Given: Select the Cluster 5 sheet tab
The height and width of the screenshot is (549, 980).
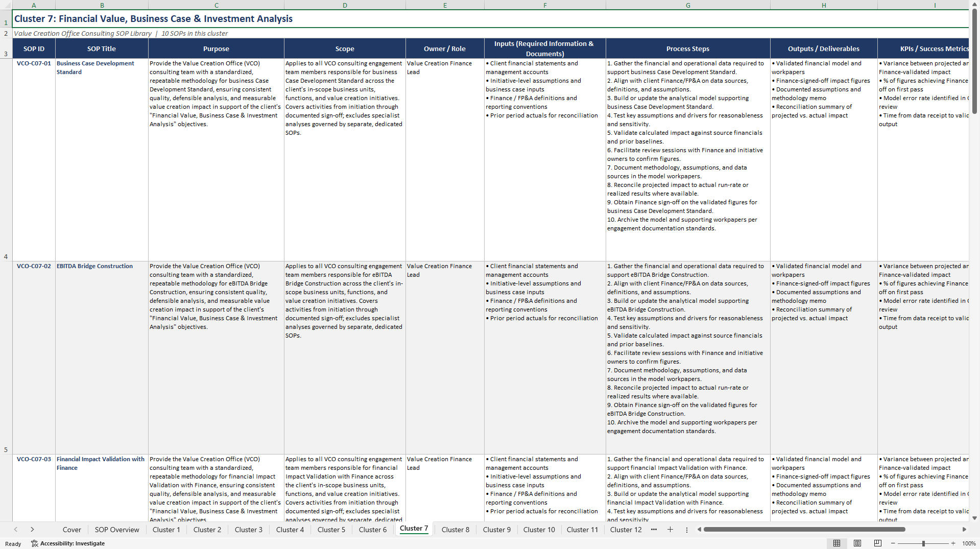Looking at the screenshot, I should (331, 530).
